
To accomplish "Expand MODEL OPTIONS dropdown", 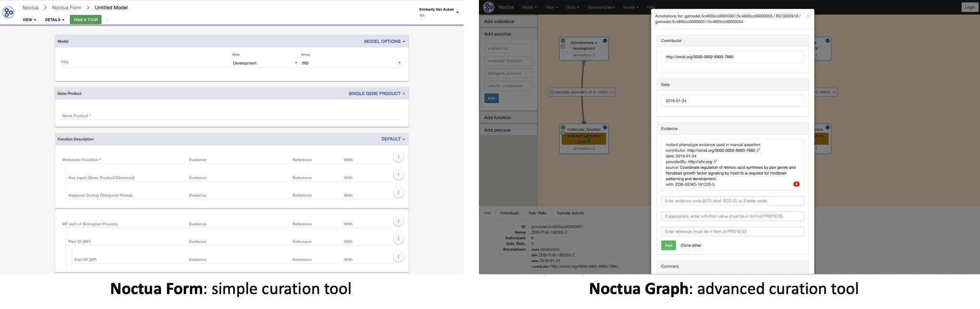I will (x=384, y=41).
